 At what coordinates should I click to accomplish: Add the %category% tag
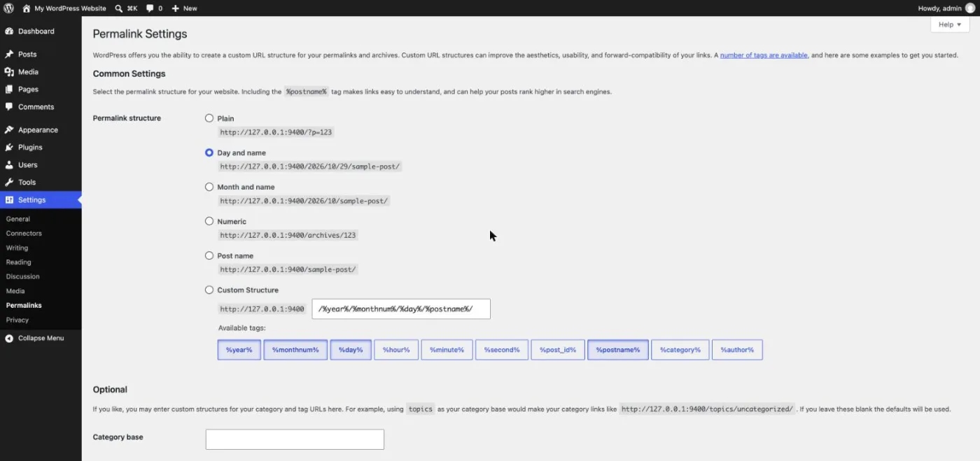coord(680,350)
